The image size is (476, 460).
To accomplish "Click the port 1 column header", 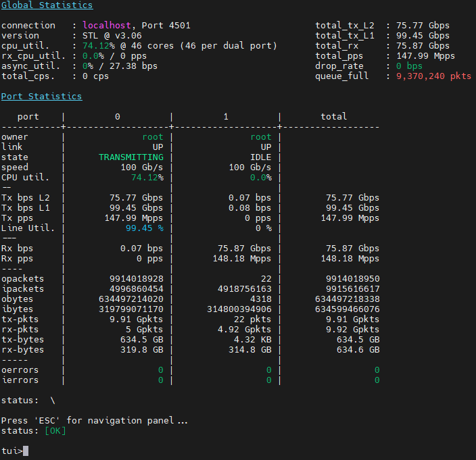I will [225, 117].
